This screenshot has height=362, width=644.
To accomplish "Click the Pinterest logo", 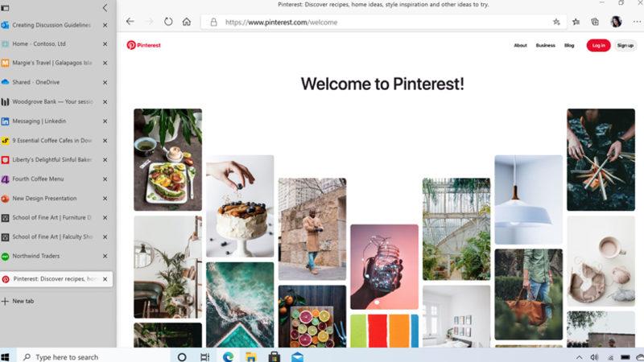I will coord(144,45).
